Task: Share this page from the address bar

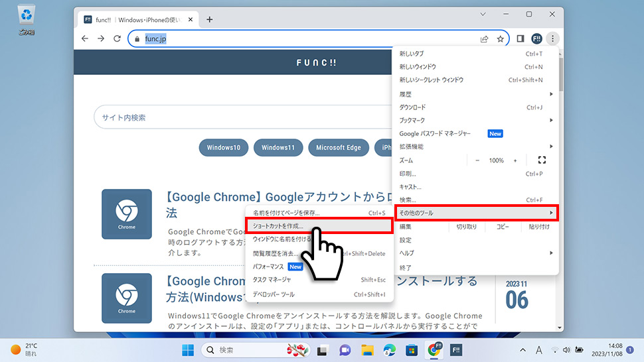Action: pyautogui.click(x=484, y=39)
